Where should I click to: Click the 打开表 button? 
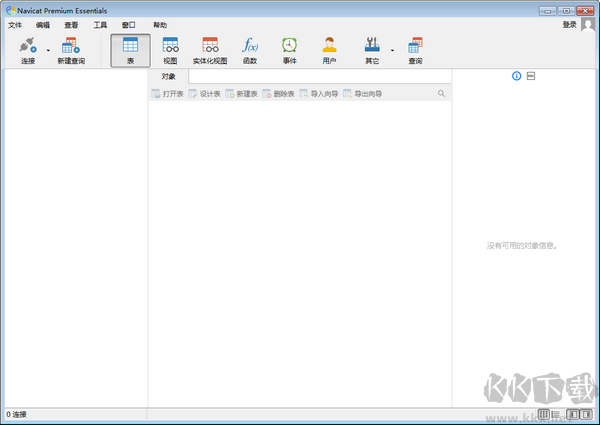tap(168, 94)
